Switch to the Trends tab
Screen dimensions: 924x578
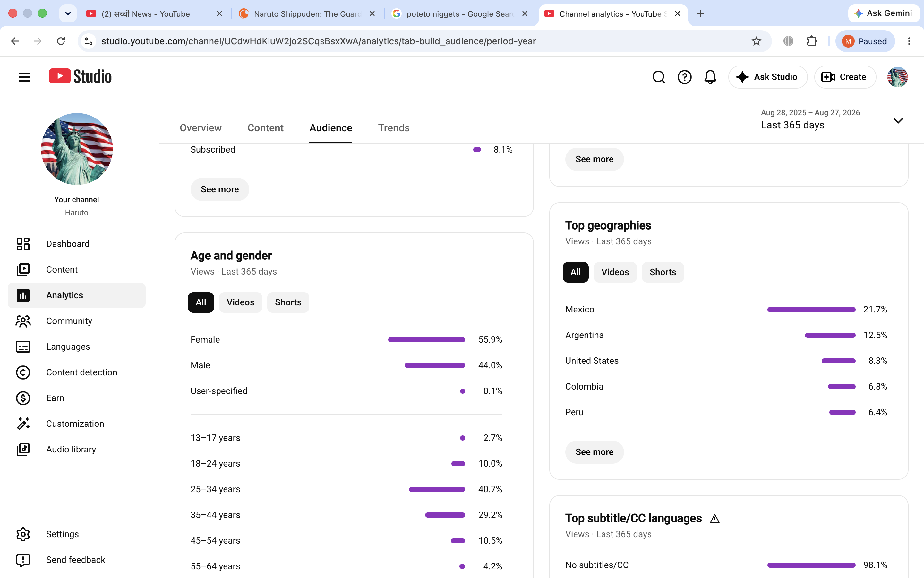(394, 128)
